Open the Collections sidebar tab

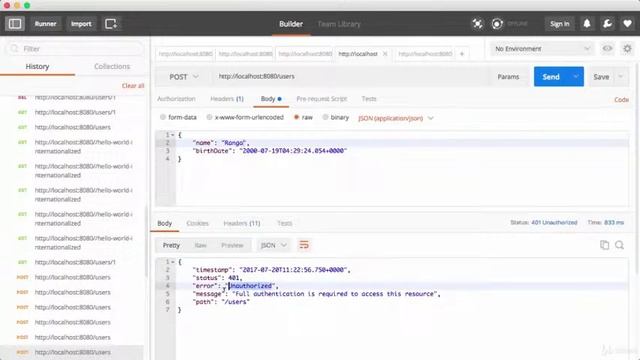tap(112, 66)
